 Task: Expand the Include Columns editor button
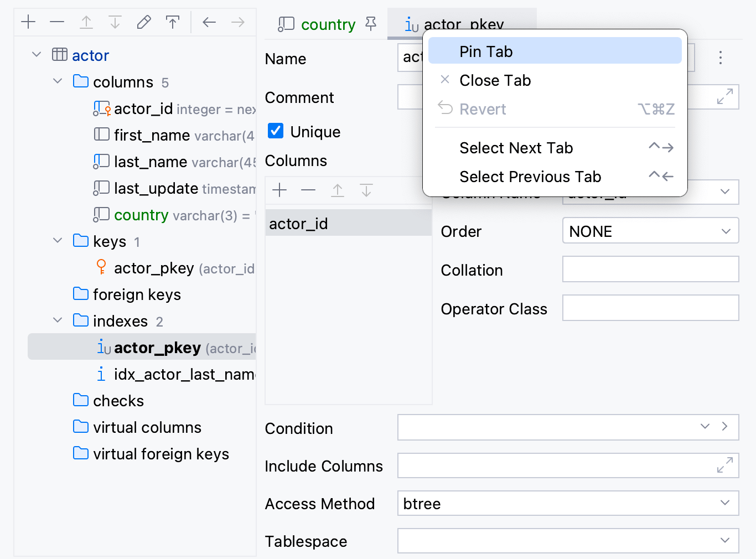click(724, 465)
